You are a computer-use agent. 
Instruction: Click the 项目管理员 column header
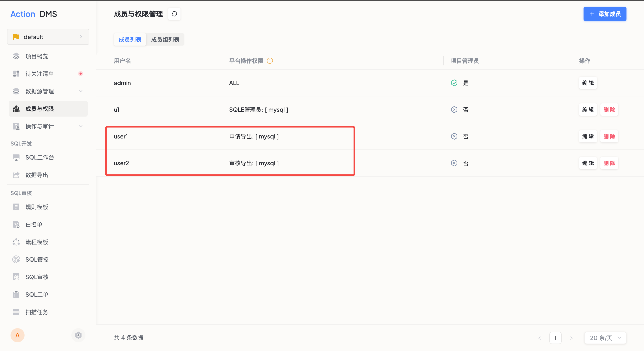pos(465,61)
